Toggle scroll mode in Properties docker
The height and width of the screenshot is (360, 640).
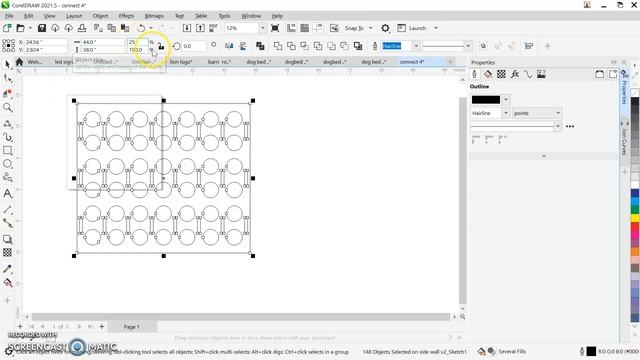599,74
